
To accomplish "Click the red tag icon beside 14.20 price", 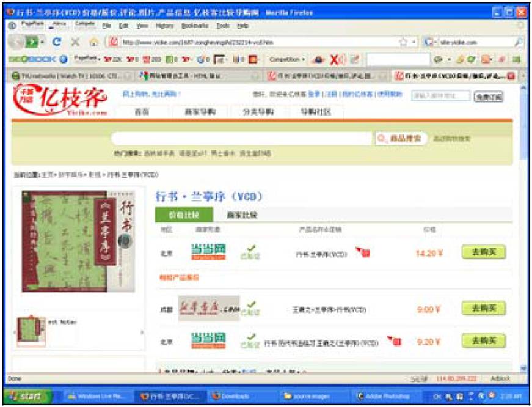I will [x=363, y=252].
